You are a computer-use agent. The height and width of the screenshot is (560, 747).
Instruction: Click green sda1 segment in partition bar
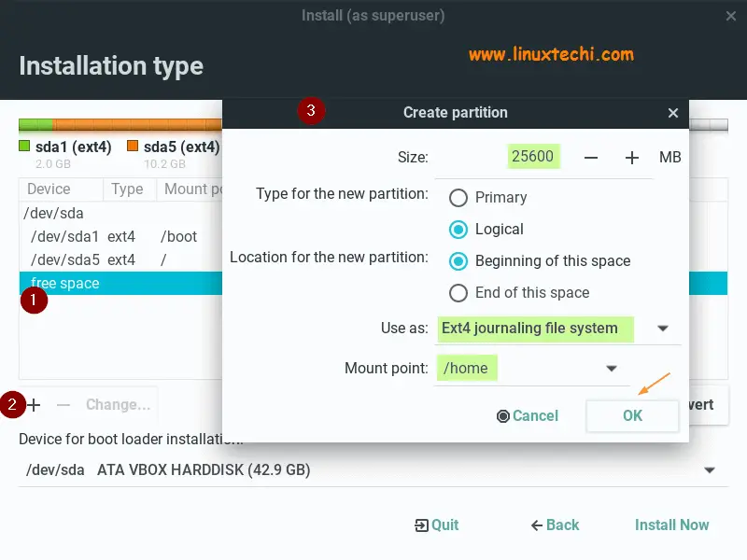[x=35, y=125]
